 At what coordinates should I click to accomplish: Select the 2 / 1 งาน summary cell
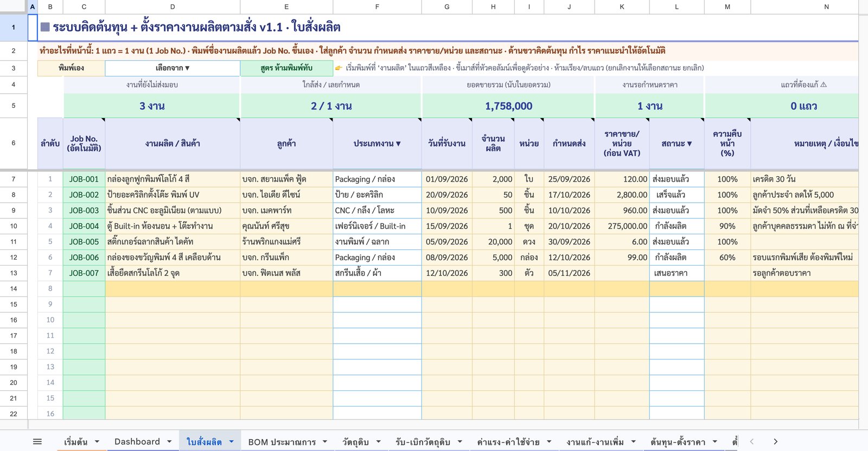click(331, 106)
